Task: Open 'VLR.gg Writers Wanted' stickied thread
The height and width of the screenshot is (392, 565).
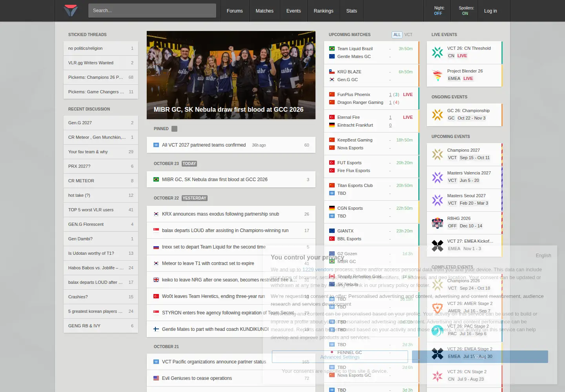Action: click(101, 63)
